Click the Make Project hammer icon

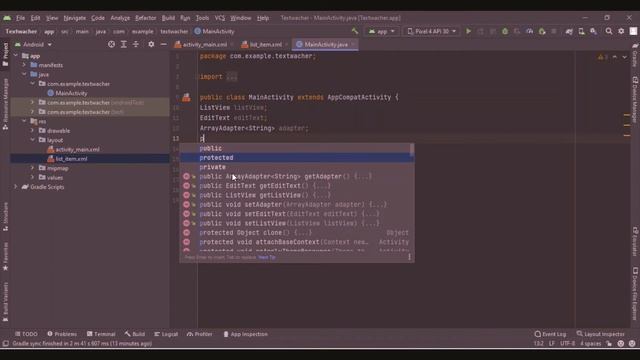click(x=355, y=31)
